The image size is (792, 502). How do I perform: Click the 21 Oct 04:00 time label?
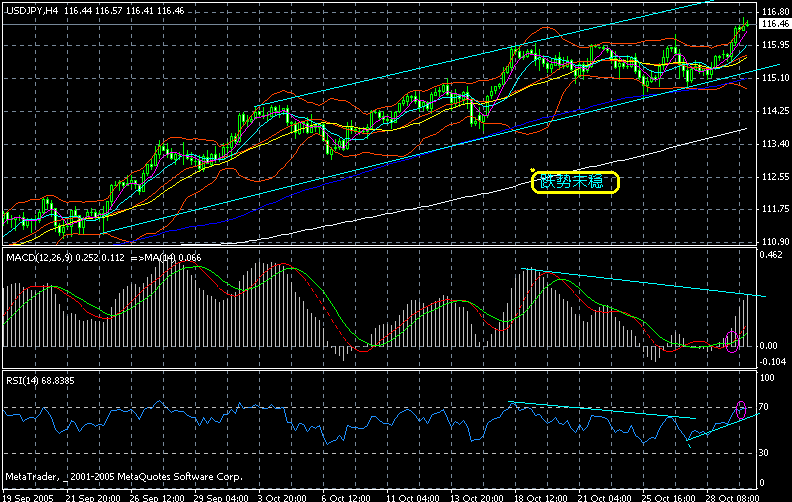[605, 498]
